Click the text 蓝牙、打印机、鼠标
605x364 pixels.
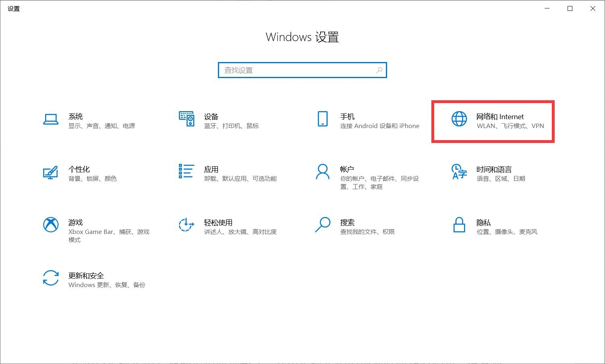pyautogui.click(x=232, y=126)
